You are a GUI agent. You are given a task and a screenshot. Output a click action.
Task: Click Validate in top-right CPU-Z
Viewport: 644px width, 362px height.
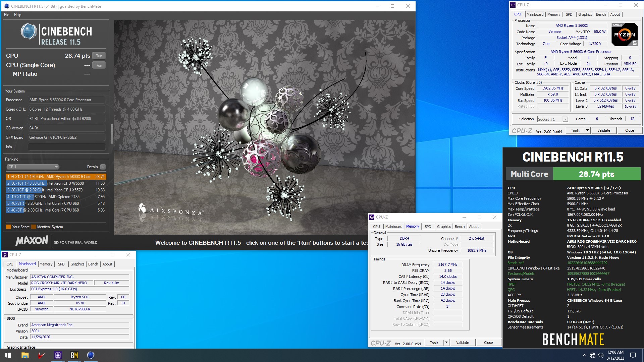point(604,130)
